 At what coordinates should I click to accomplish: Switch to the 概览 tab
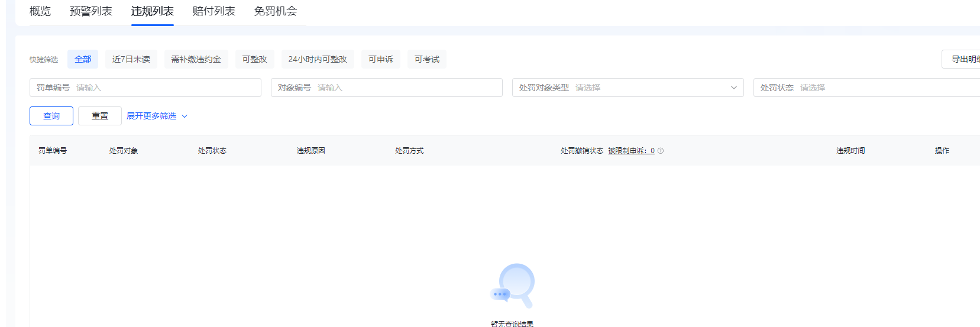40,11
